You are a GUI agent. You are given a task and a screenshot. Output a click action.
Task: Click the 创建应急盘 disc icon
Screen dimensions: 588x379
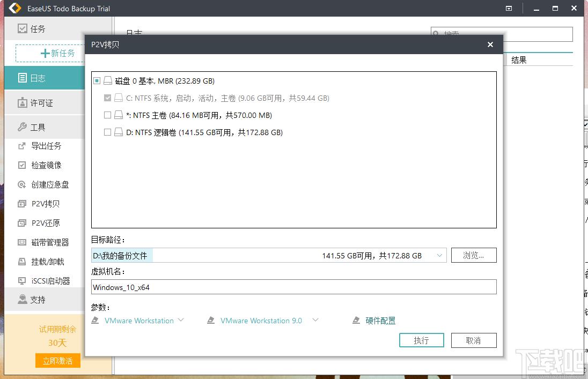[22, 184]
